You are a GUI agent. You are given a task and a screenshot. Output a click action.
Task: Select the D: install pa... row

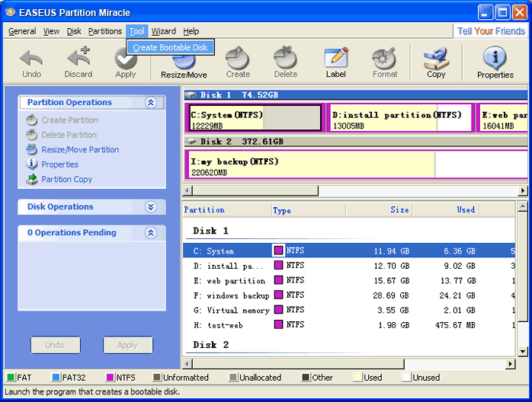pyautogui.click(x=349, y=266)
